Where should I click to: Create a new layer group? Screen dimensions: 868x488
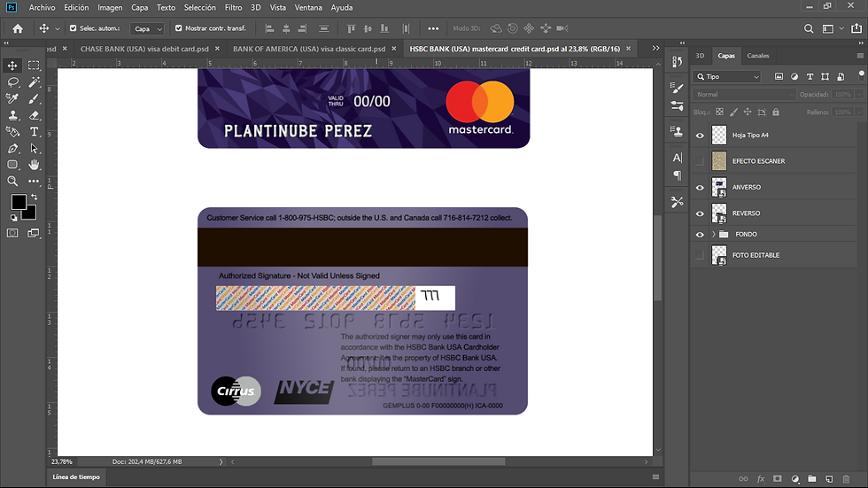click(x=812, y=478)
